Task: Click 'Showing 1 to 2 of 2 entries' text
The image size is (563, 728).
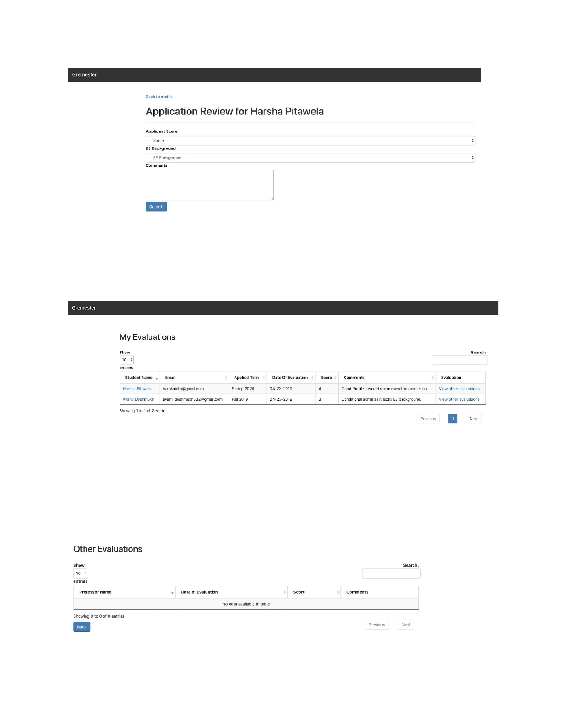Action: (x=144, y=411)
